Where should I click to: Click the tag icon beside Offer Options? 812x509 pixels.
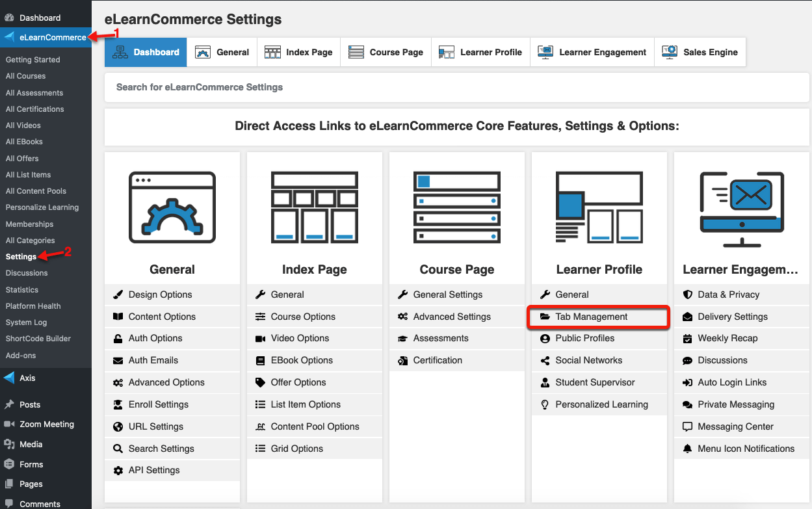click(x=260, y=382)
